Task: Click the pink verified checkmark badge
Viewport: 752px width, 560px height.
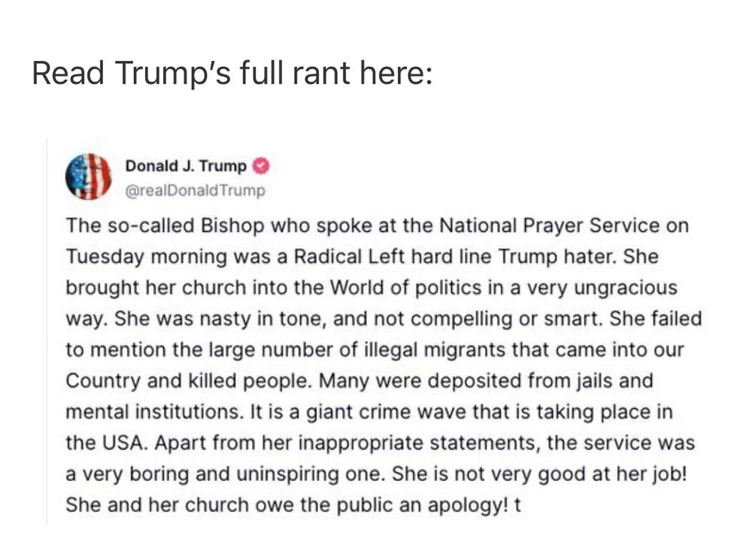Action: [261, 166]
